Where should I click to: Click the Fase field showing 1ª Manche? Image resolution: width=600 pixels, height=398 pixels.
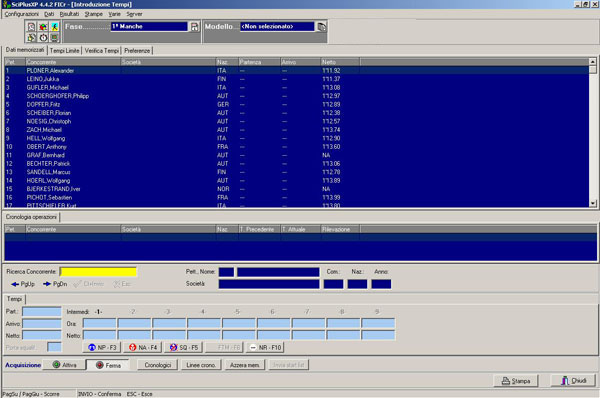pos(149,27)
